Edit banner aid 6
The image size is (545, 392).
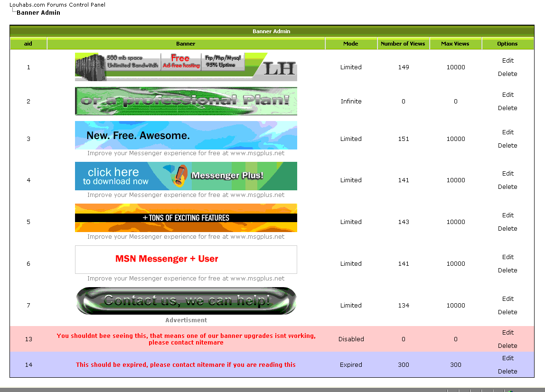(507, 257)
